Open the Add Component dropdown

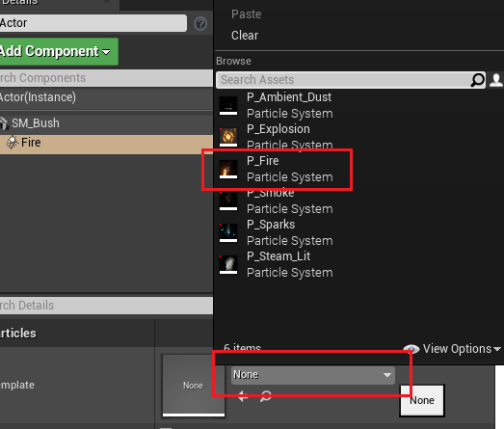coord(58,52)
